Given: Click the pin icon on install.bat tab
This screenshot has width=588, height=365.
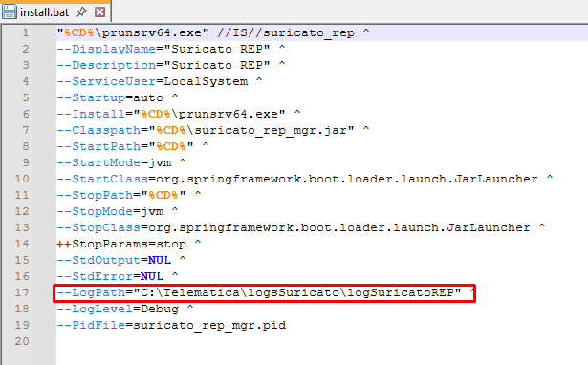Looking at the screenshot, I should [x=81, y=12].
